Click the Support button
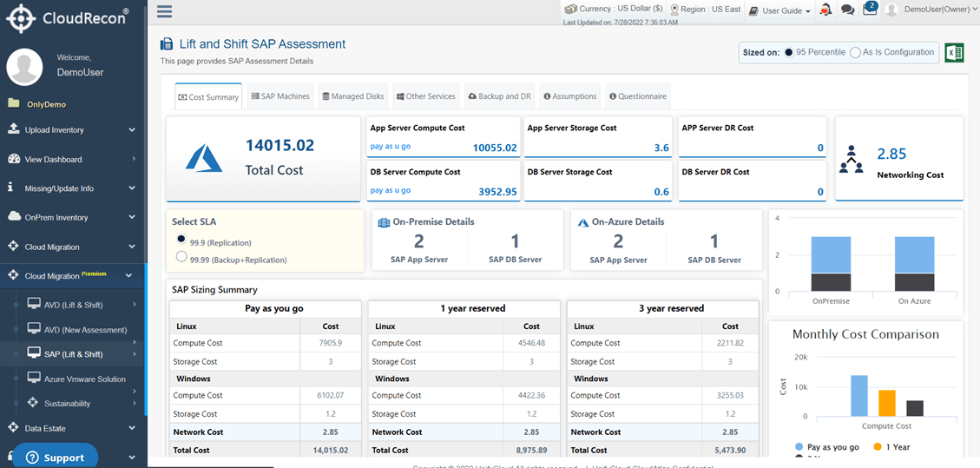Screen dimensions: 980x468 56,457
